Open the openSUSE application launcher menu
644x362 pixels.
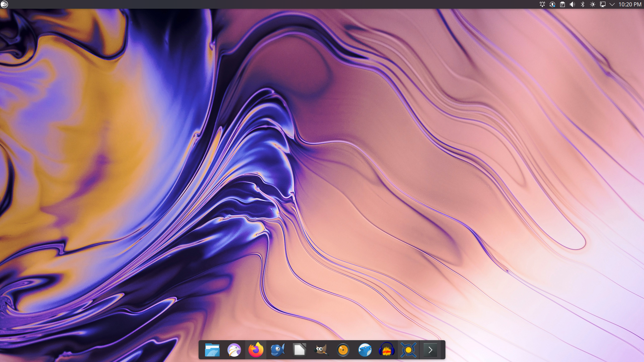4,4
